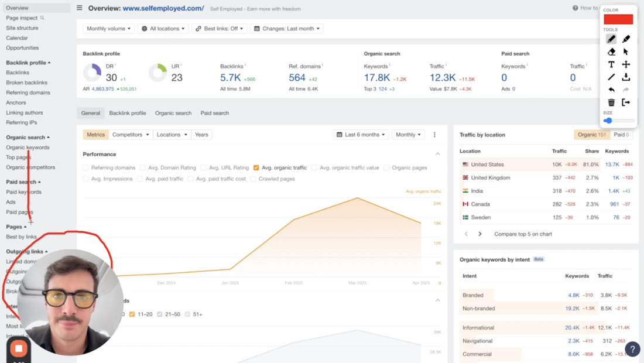Click the Page inspect search icon
Viewport: 644px width, 363px height.
coord(42,18)
